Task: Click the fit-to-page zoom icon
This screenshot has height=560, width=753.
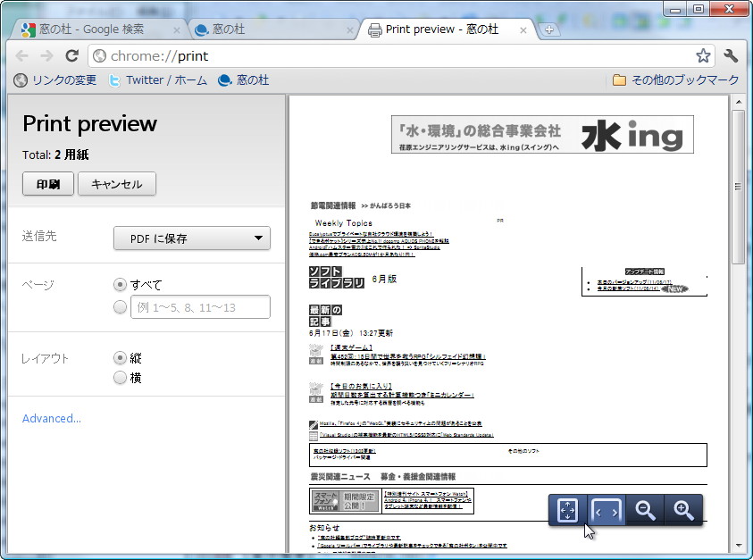Action: pyautogui.click(x=567, y=510)
